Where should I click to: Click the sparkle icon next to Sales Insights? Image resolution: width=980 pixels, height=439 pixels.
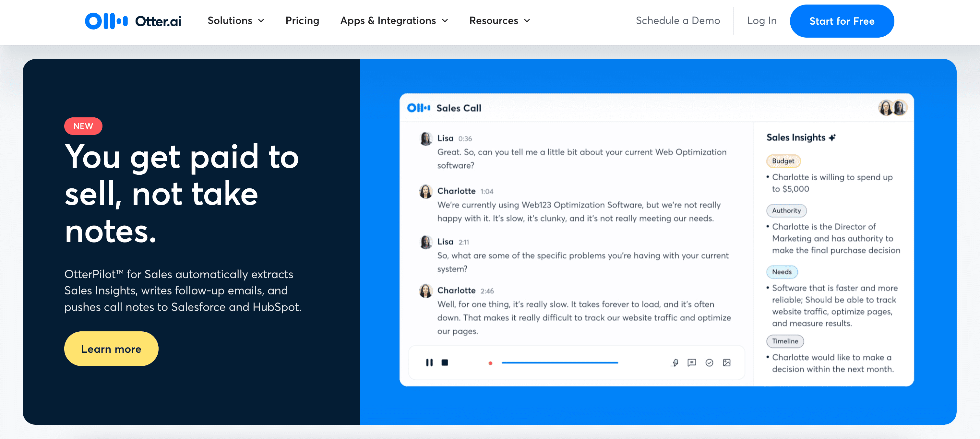click(x=832, y=137)
